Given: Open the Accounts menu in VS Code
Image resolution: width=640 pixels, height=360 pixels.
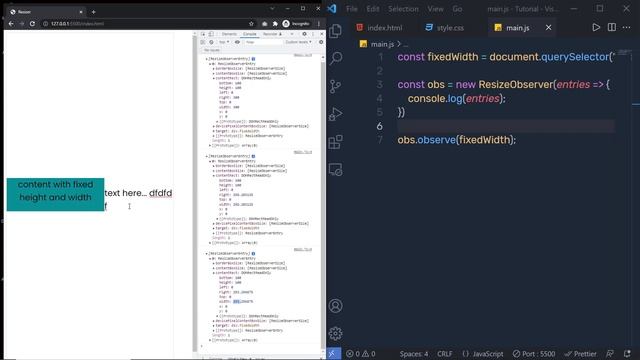Looking at the screenshot, I should point(336,306).
